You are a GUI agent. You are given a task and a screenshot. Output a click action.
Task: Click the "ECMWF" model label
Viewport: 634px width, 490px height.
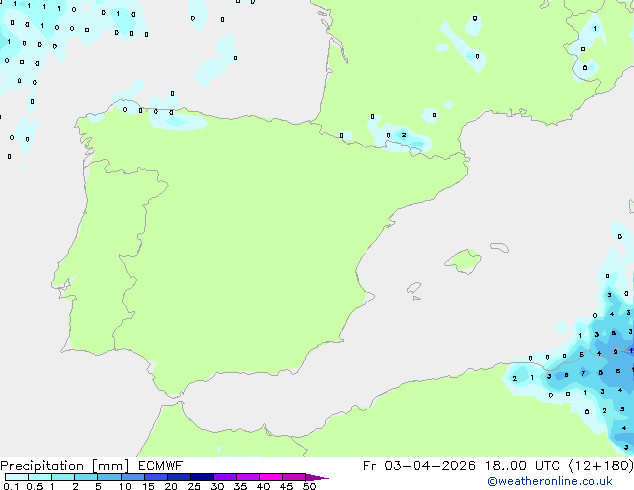[x=161, y=466]
